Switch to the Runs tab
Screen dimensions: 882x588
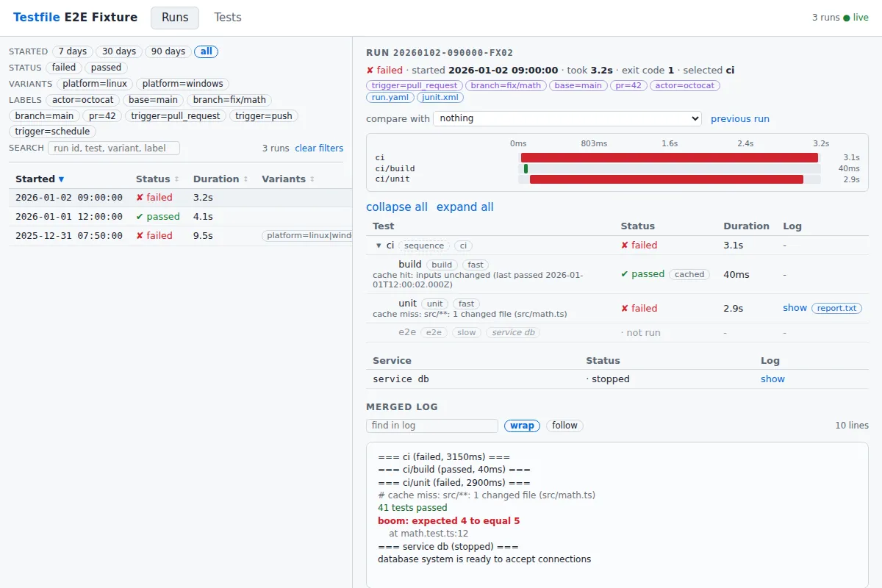(175, 18)
